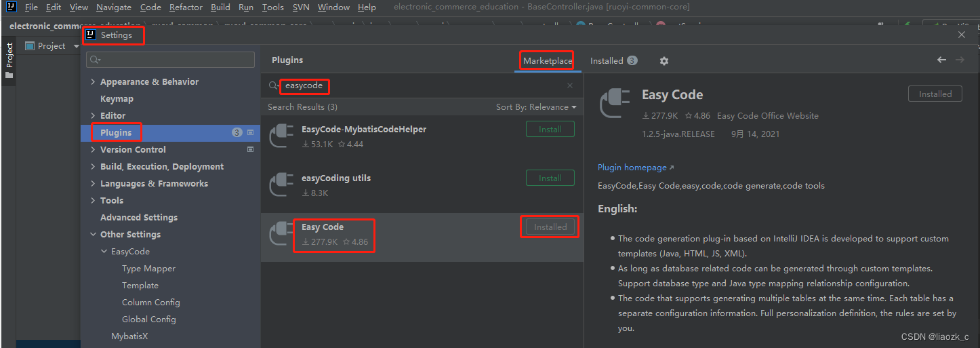Collapse the EasyCode settings subtree
Viewport: 980px width, 348px height.
click(x=104, y=252)
